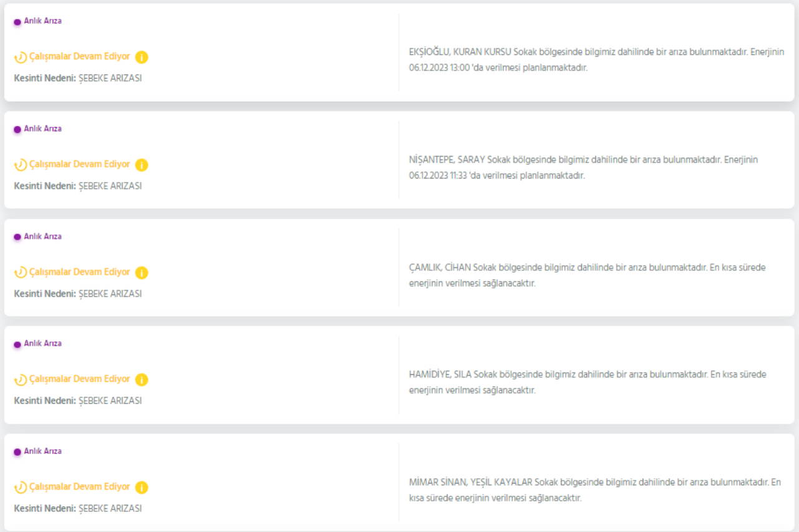Click the info icon in the NİŞANTEPE outage card

coord(142,165)
